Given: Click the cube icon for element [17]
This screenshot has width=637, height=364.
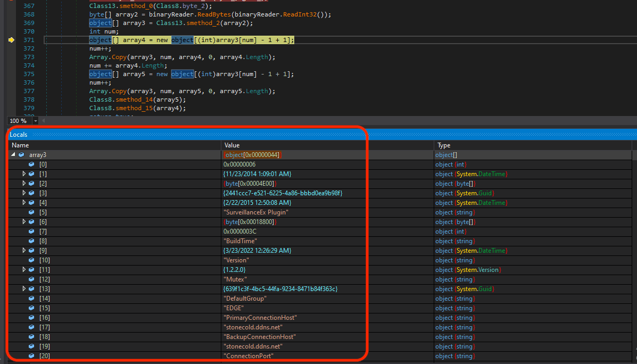Looking at the screenshot, I should [31, 327].
